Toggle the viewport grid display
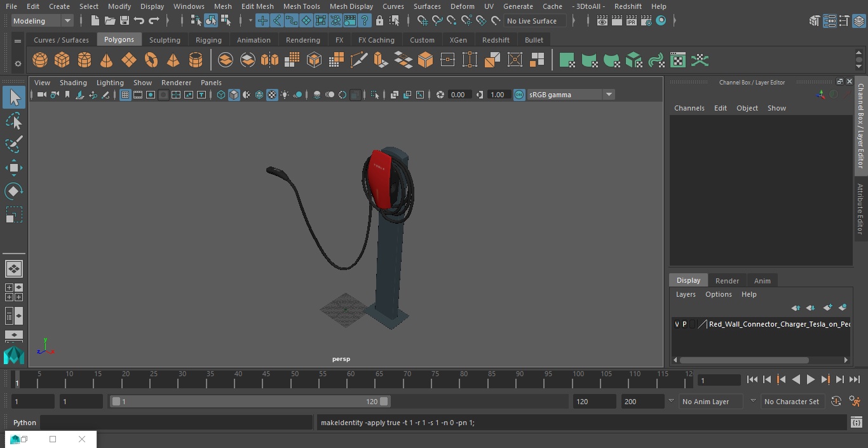This screenshot has width=868, height=448. 125,95
